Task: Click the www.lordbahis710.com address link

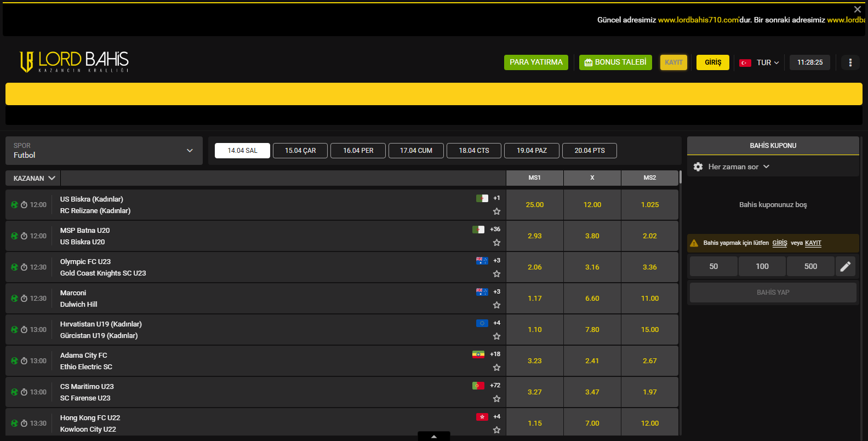Action: [x=698, y=20]
